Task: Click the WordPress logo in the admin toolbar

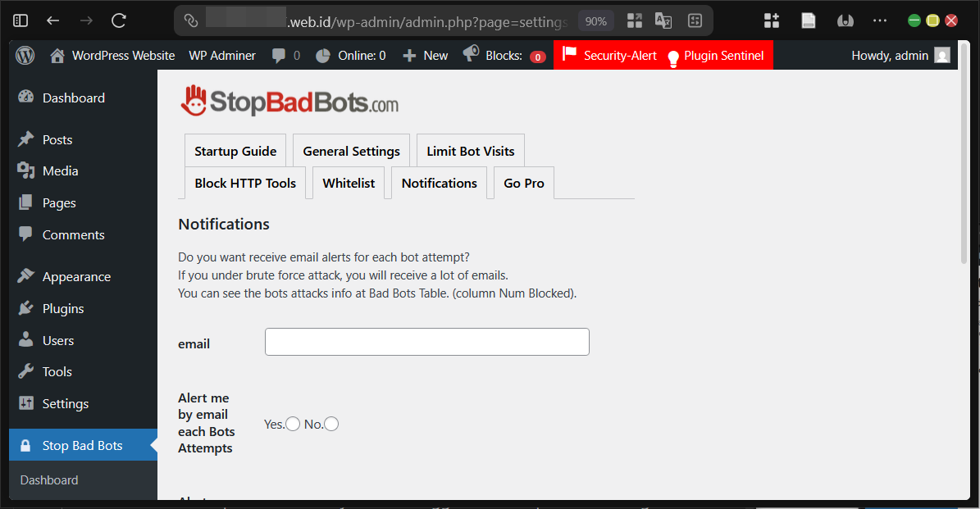Action: [x=25, y=55]
